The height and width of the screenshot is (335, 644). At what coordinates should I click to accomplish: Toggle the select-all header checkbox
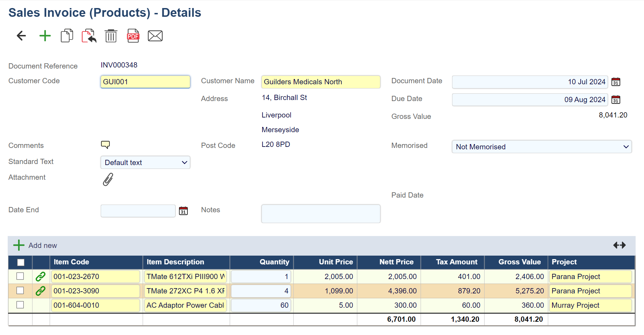[x=21, y=262]
